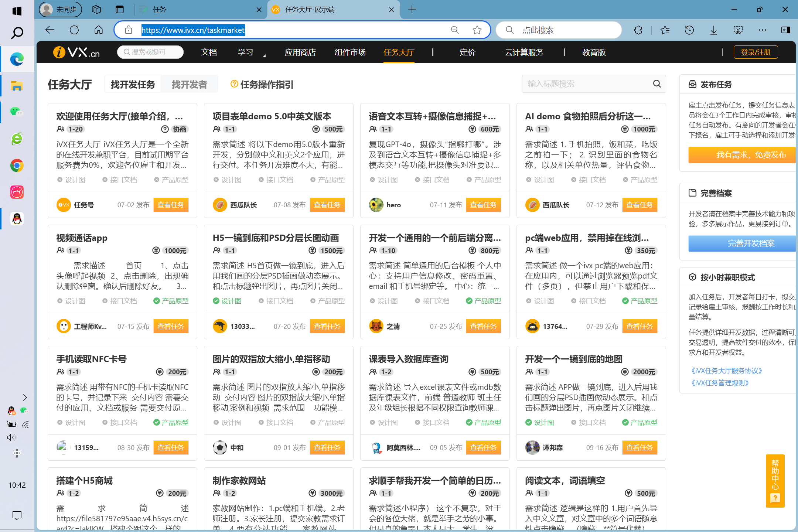Click the 登录/注册 button

756,52
